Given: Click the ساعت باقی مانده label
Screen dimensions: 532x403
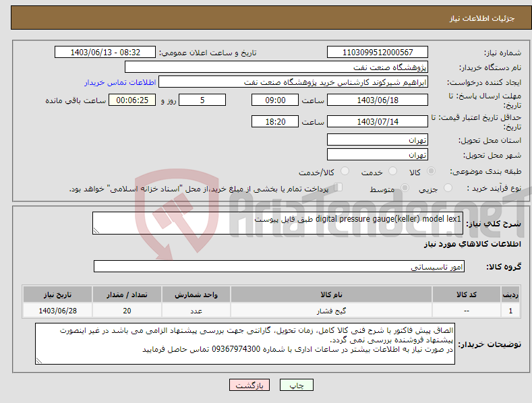Looking at the screenshot, I should 76,100.
